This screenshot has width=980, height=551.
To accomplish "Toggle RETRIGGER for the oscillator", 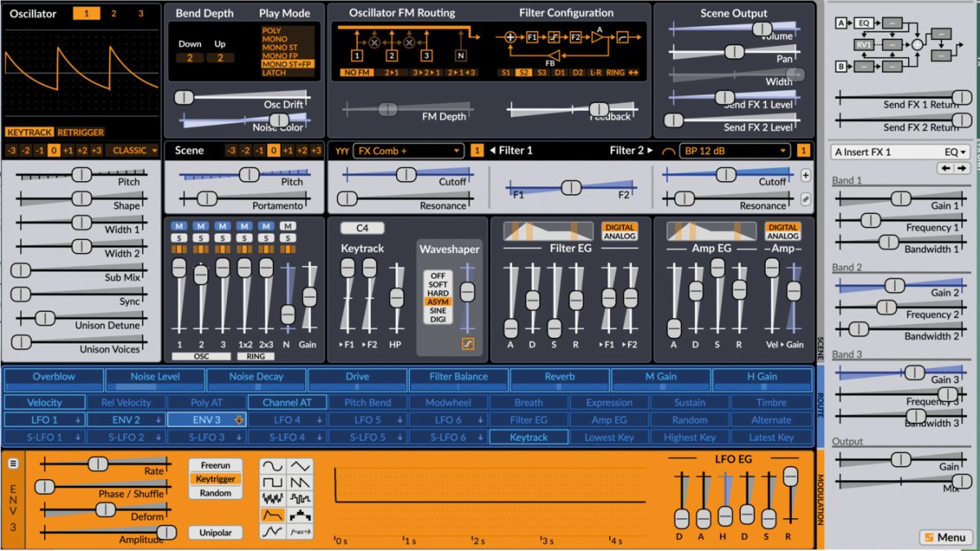I will point(81,132).
